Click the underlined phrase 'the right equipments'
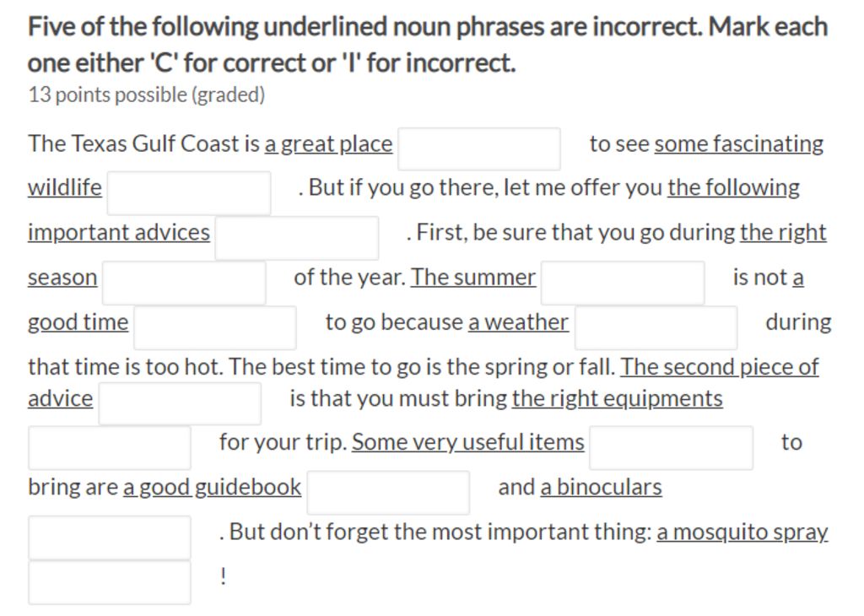The height and width of the screenshot is (616, 864). click(617, 398)
